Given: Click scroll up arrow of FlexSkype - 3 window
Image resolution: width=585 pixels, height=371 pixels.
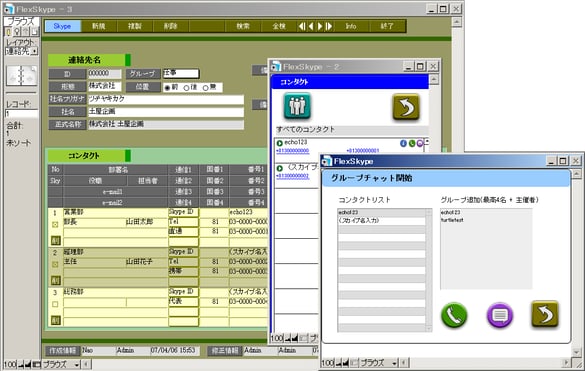Looking at the screenshot, I should tap(457, 22).
